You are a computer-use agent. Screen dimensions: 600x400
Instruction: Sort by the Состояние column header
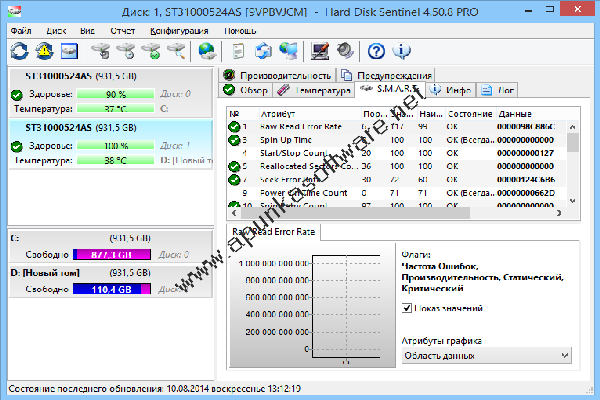tap(470, 114)
